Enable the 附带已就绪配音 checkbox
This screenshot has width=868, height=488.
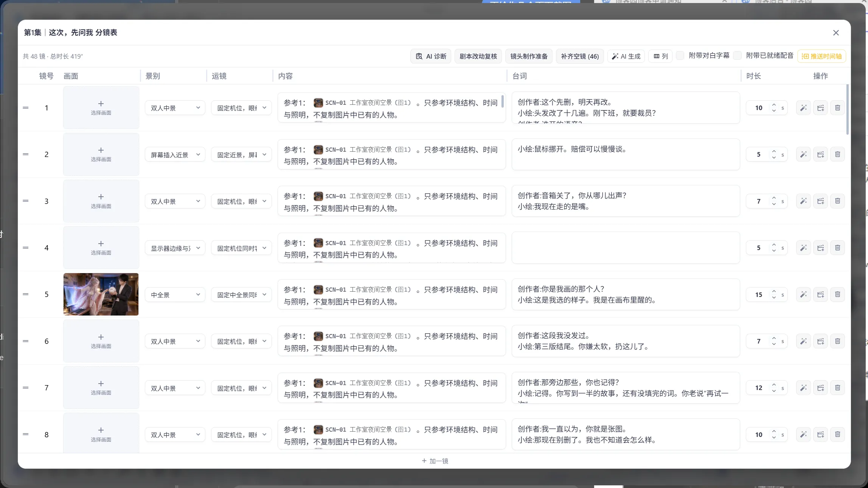[x=737, y=56]
